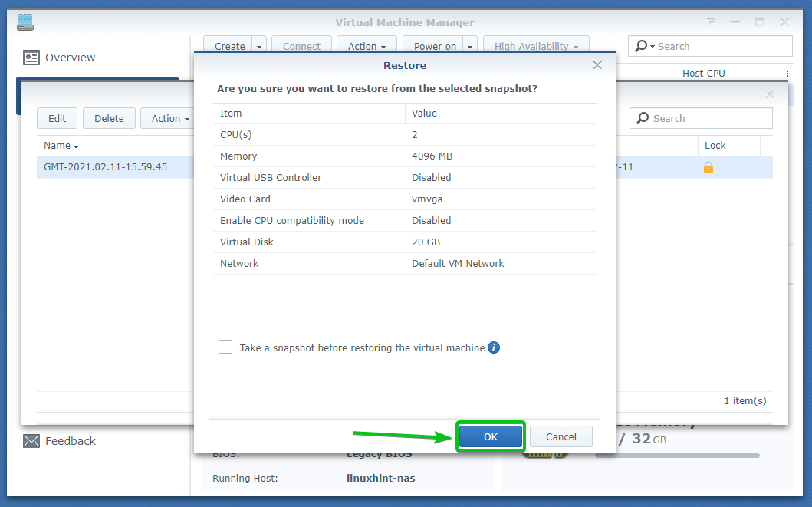Click the Overview sidebar icon
This screenshot has height=507, width=812.
pos(31,58)
